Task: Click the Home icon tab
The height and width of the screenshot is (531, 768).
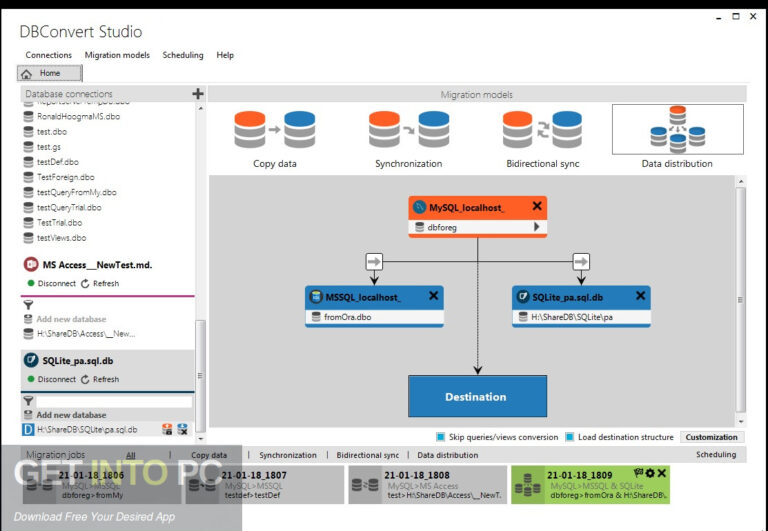Action: [x=49, y=73]
